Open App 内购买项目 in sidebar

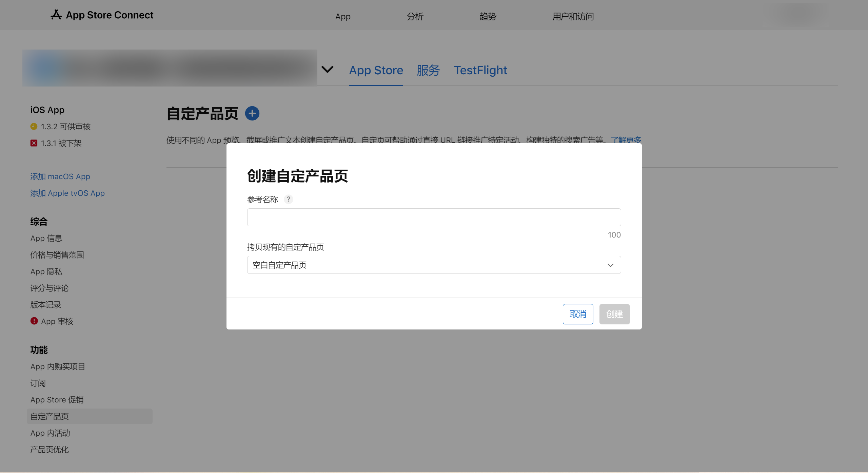[x=58, y=366]
